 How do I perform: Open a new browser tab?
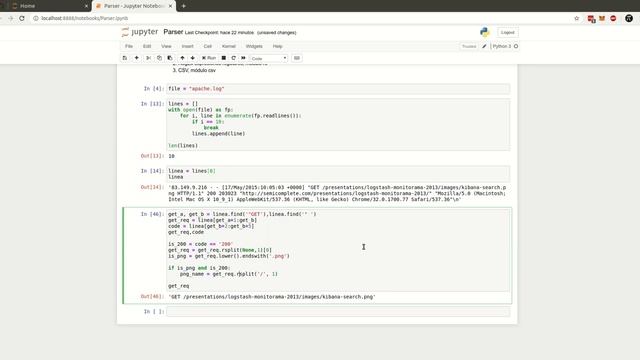point(184,6)
